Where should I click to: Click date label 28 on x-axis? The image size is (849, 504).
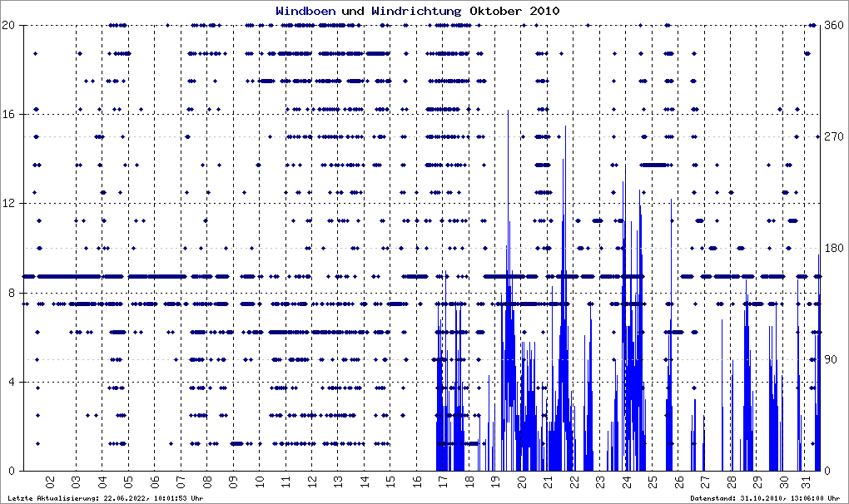click(732, 482)
